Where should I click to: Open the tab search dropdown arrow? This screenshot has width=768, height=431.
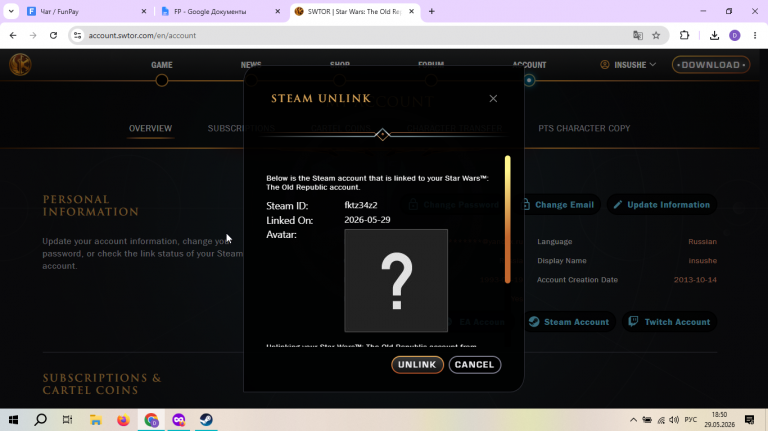[11, 11]
